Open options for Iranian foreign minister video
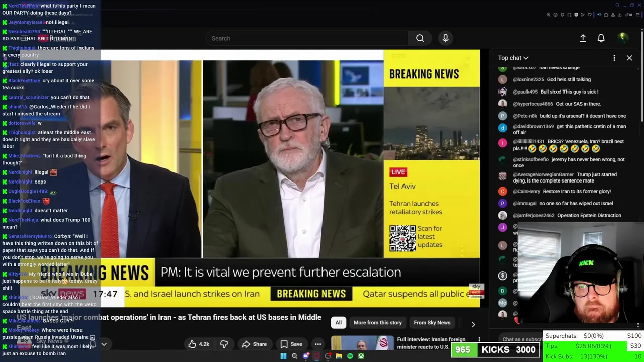This screenshot has width=644, height=362. (479, 340)
